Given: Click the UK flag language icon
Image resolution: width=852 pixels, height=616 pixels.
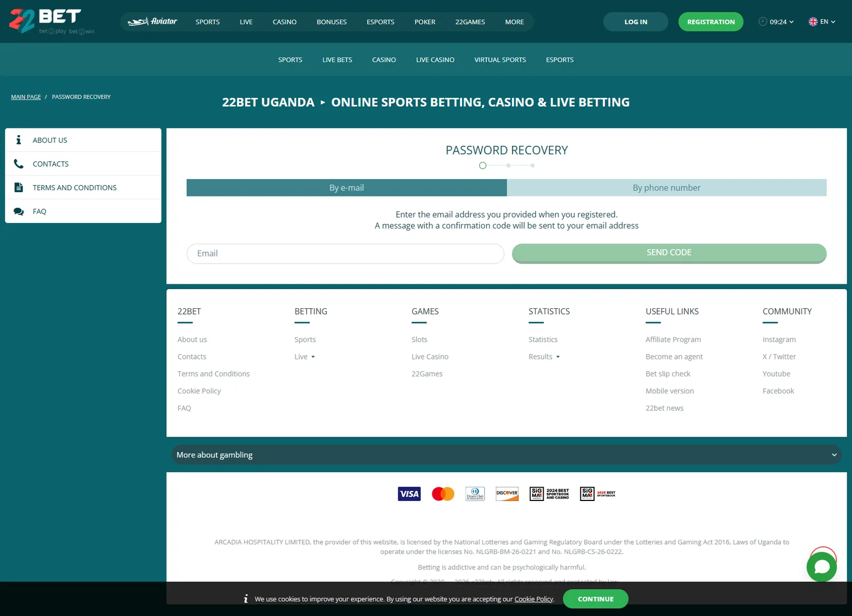Looking at the screenshot, I should click(x=813, y=22).
